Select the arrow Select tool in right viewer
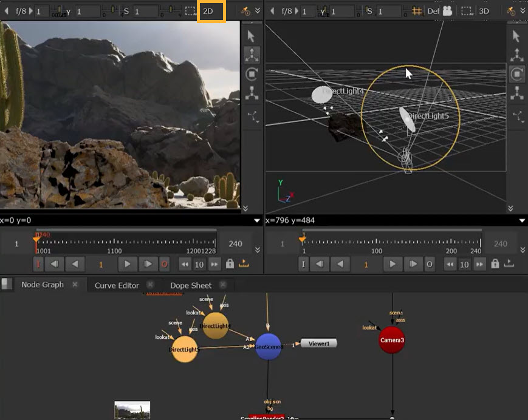The width and height of the screenshot is (528, 420). pyautogui.click(x=516, y=36)
